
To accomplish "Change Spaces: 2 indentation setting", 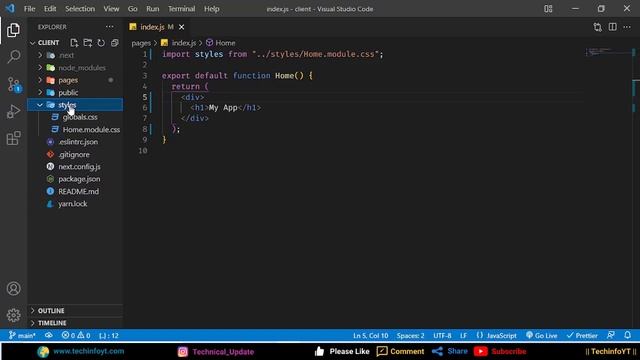I will pyautogui.click(x=410, y=336).
